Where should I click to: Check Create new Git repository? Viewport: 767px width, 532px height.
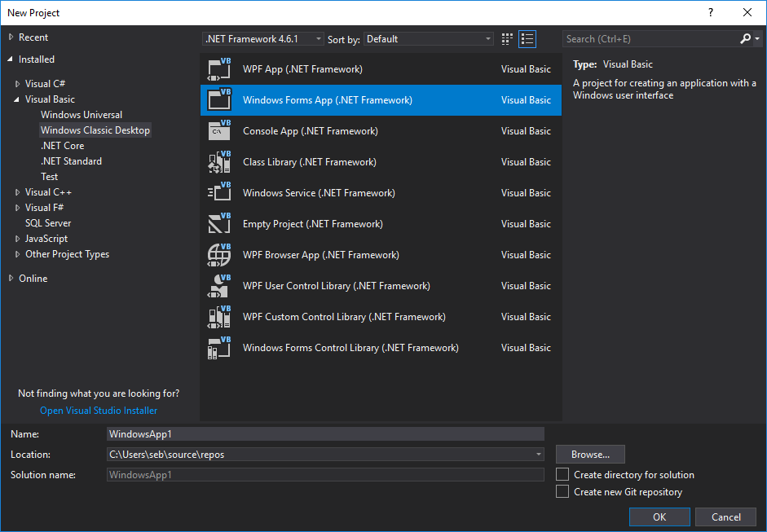[562, 491]
